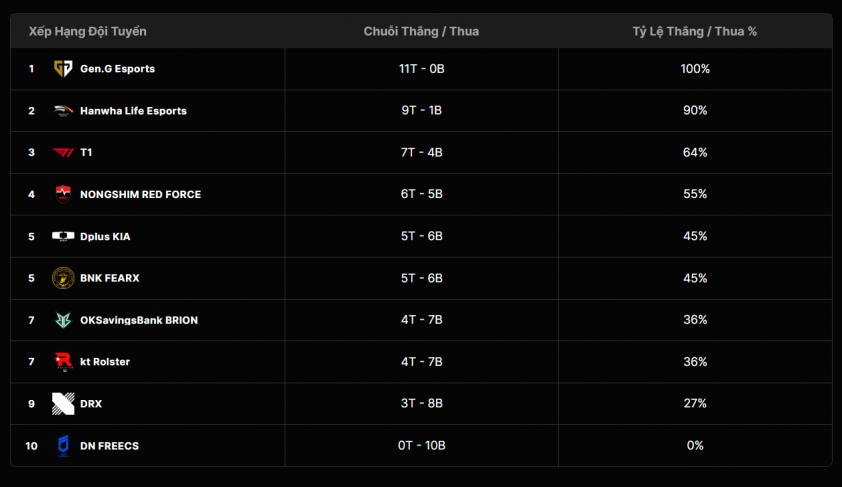This screenshot has height=487, width=842.
Task: Click the NONGSHIM RED FORCE logo
Action: 63,194
